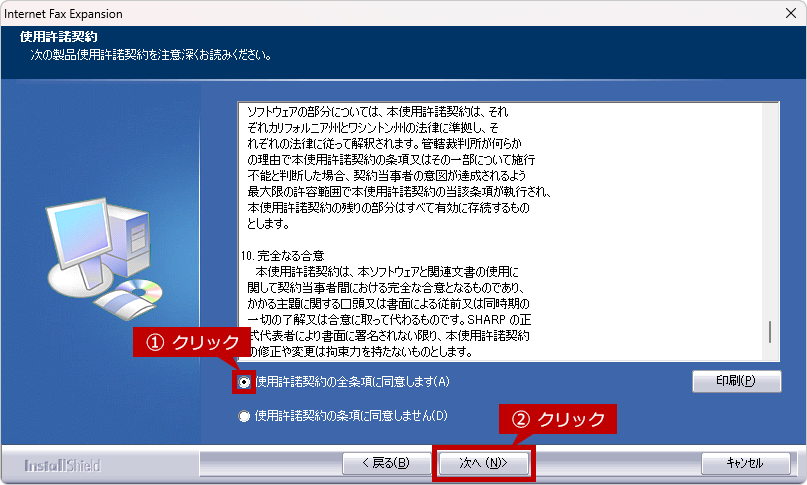Click the InstallShield logo
The height and width of the screenshot is (485, 807).
coord(62,464)
